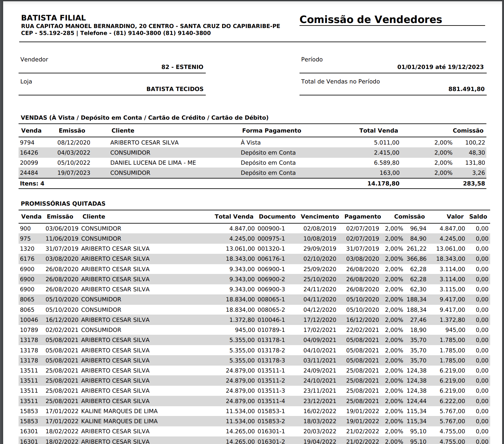Click the "Documento" column header
Image resolution: width=504 pixels, height=444 pixels.
coord(277,217)
